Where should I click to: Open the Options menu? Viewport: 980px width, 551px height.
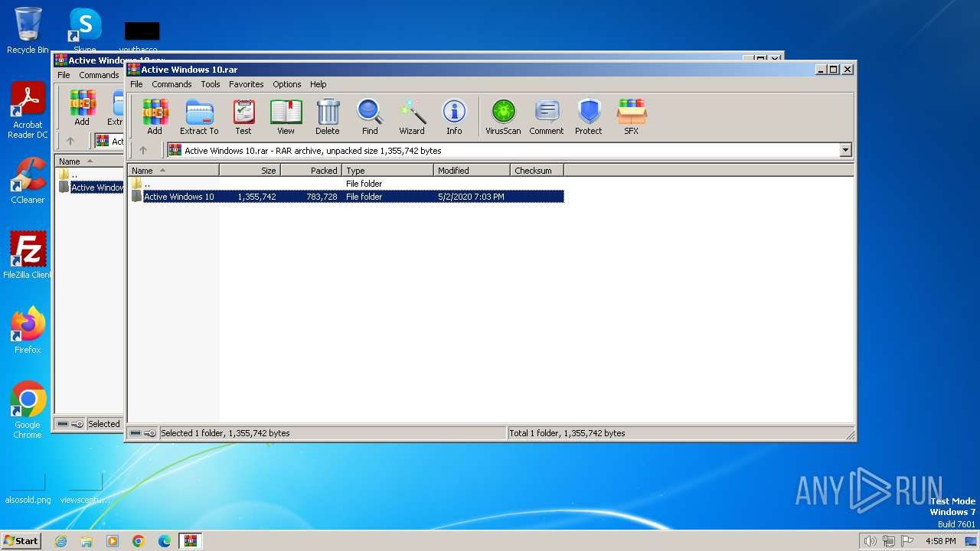pos(287,84)
